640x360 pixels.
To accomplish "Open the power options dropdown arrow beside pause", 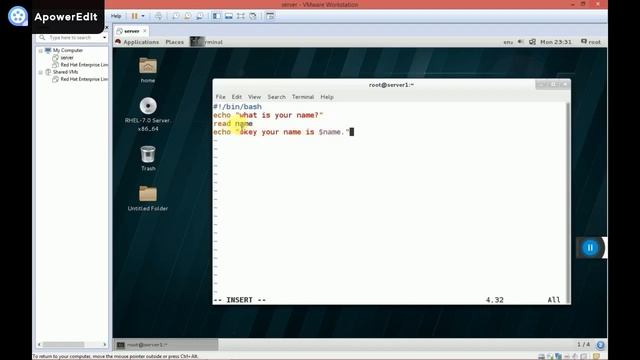I will [x=143, y=16].
